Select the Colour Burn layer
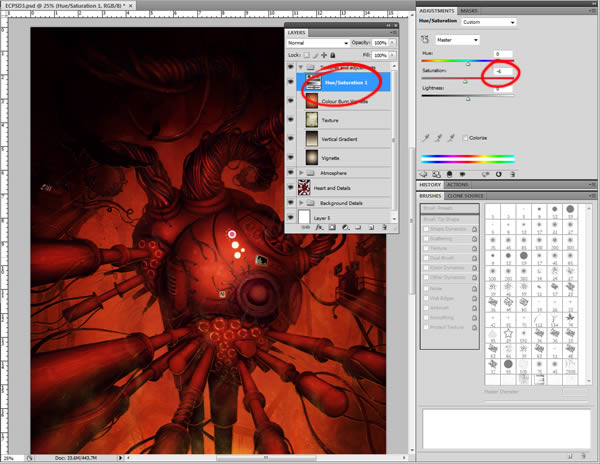Image resolution: width=600 pixels, height=464 pixels. point(344,101)
